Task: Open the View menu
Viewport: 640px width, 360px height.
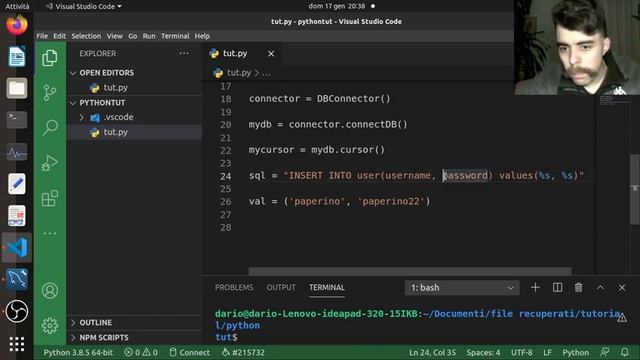Action: 115,36
